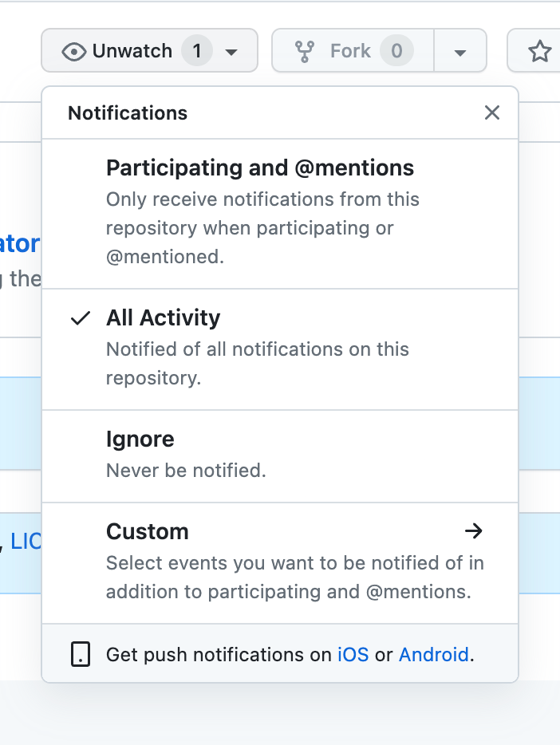Open the Android link
Image resolution: width=560 pixels, height=745 pixels.
tap(433, 654)
